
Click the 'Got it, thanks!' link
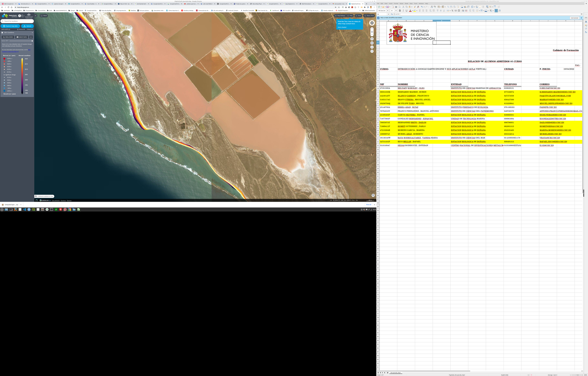tap(342, 27)
